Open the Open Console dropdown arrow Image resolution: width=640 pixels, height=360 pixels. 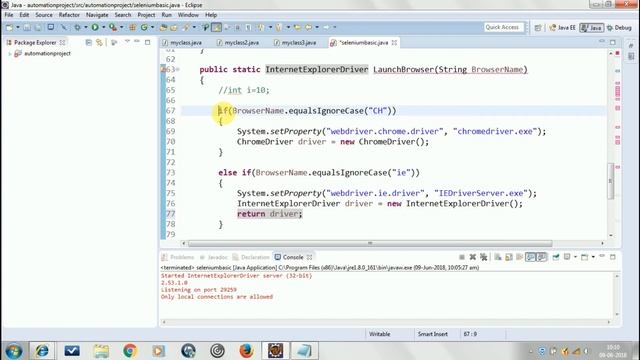(593, 257)
